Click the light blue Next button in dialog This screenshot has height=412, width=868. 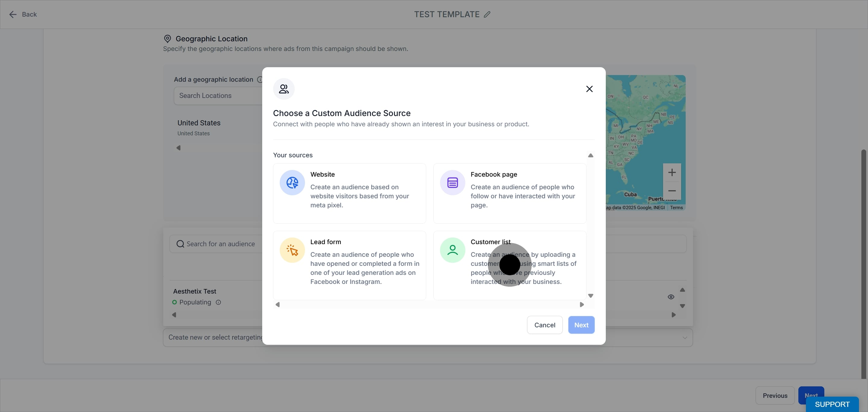[x=581, y=325]
